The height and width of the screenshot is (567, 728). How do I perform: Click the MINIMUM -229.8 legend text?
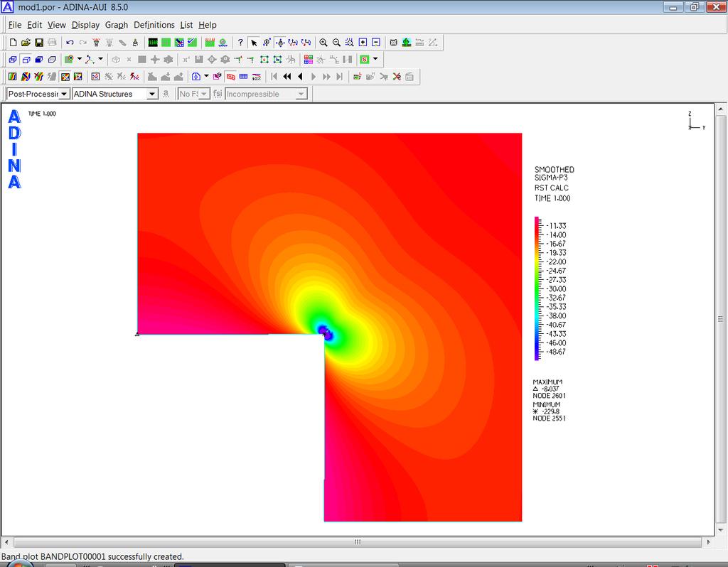pyautogui.click(x=549, y=411)
